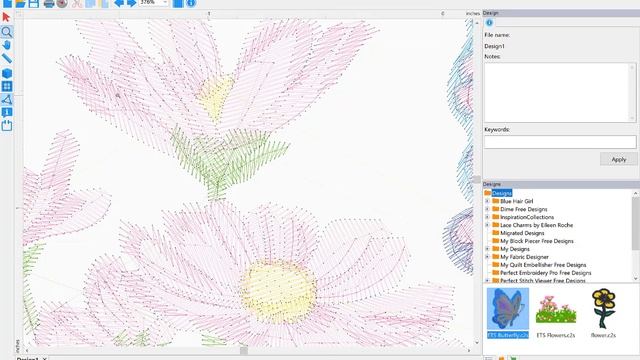Click the blue information note icon in sidebar
This screenshot has height=360, width=640.
(x=7, y=112)
